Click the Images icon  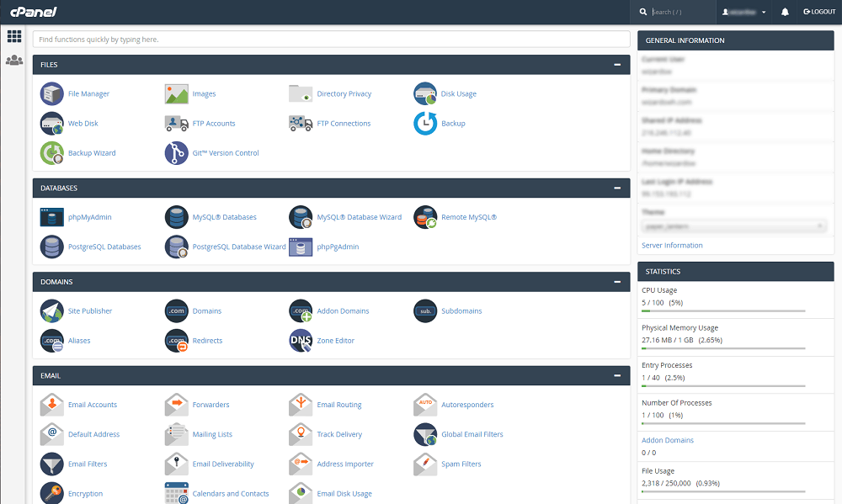(177, 94)
